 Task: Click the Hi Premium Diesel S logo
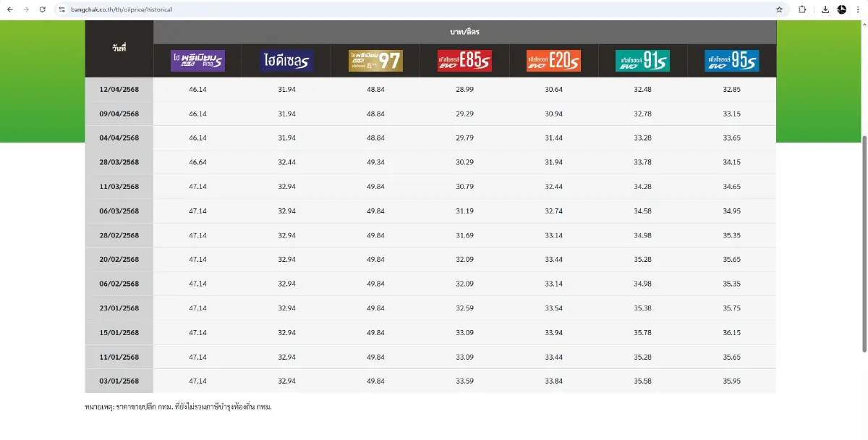(x=197, y=61)
